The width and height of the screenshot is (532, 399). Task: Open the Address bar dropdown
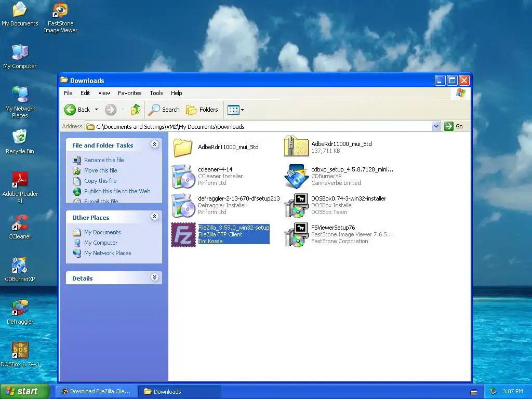[436, 127]
